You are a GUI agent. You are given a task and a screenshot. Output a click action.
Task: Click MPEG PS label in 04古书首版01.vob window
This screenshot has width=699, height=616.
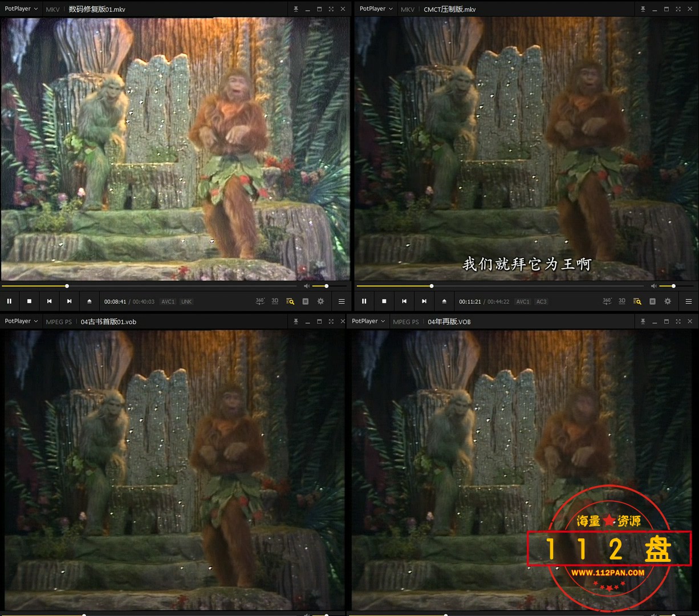tap(59, 322)
